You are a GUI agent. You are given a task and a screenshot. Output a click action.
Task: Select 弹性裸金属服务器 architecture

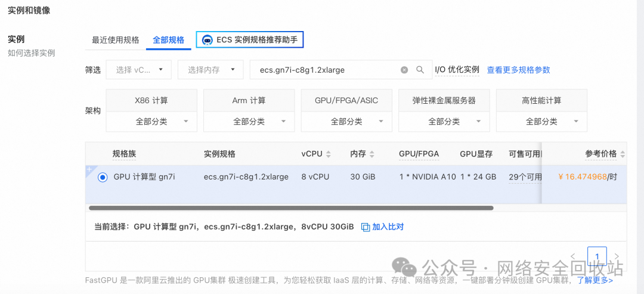(444, 101)
